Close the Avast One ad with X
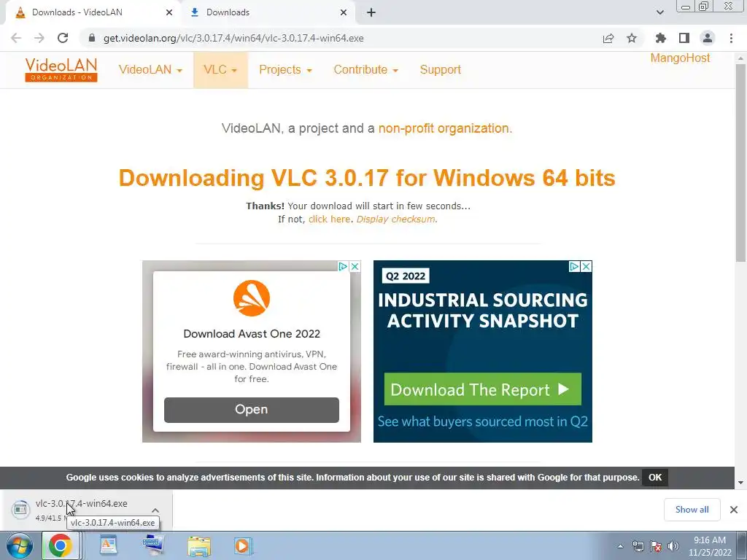Image resolution: width=747 pixels, height=560 pixels. [355, 267]
